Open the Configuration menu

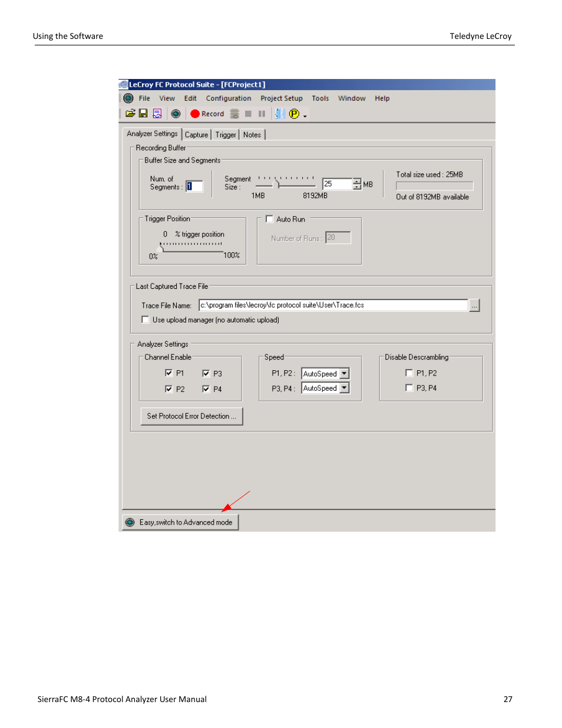229,98
